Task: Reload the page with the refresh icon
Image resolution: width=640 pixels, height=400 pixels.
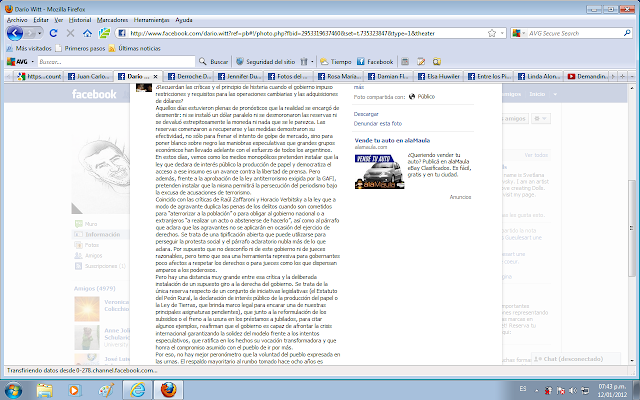Action: pos(53,33)
